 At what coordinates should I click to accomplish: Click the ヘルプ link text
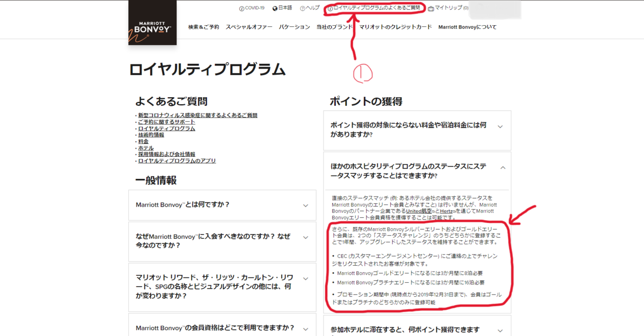pos(312,8)
